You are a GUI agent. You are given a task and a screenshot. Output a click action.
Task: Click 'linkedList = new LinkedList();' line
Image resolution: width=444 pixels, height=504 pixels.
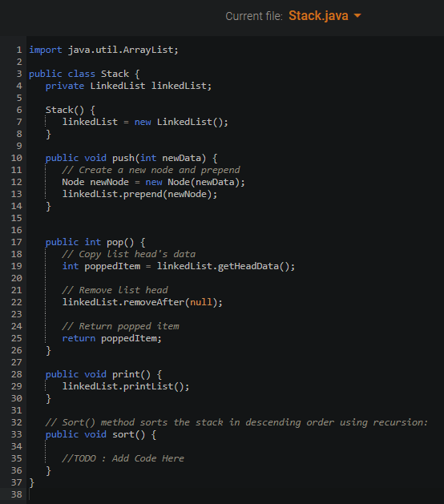click(x=145, y=122)
